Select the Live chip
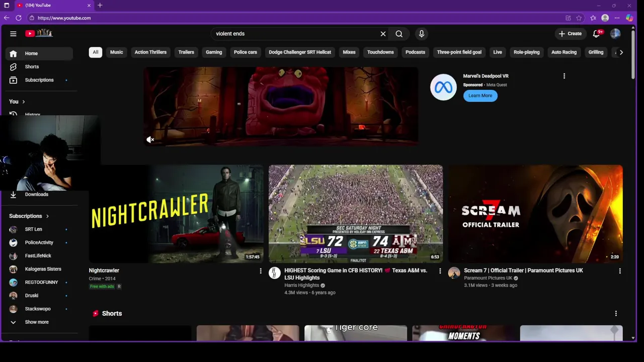The image size is (644, 362). tap(498, 52)
